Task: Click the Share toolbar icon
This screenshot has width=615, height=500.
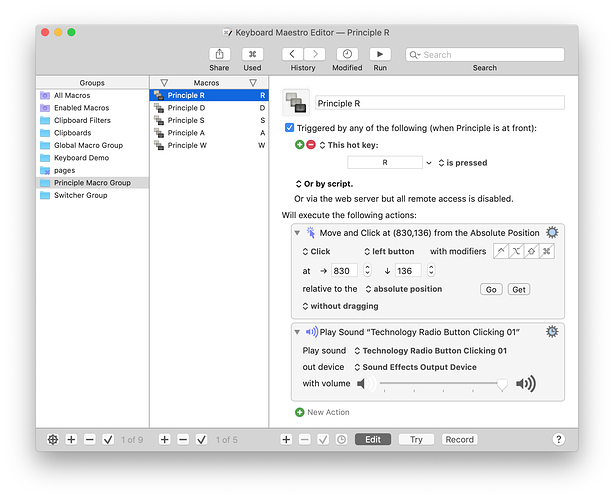Action: 219,54
